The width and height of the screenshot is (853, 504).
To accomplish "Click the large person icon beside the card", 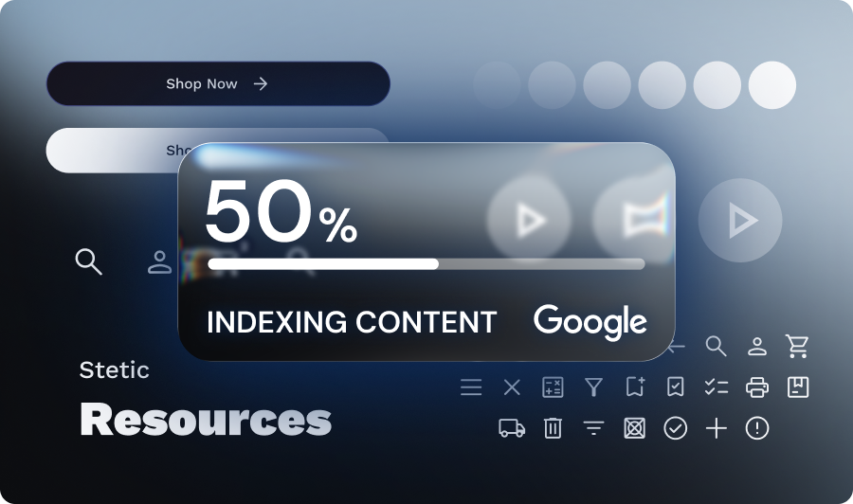I will click(x=160, y=262).
